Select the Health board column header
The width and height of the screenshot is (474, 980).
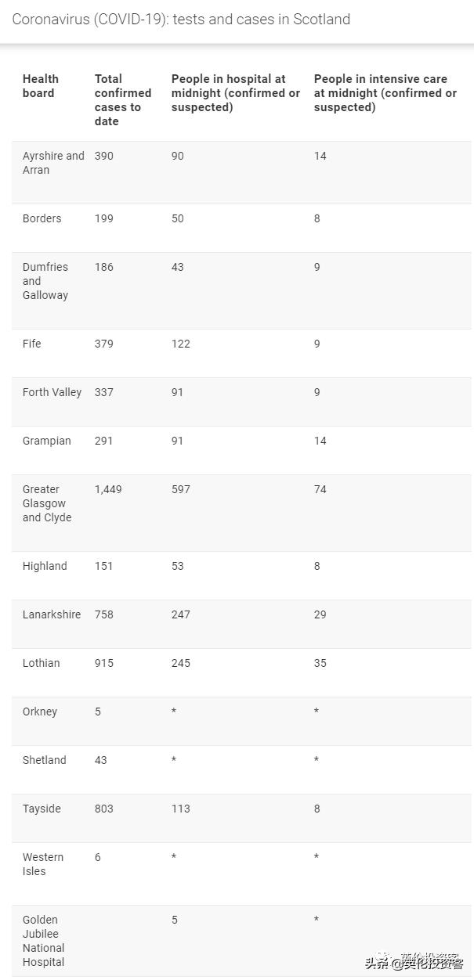pos(41,86)
